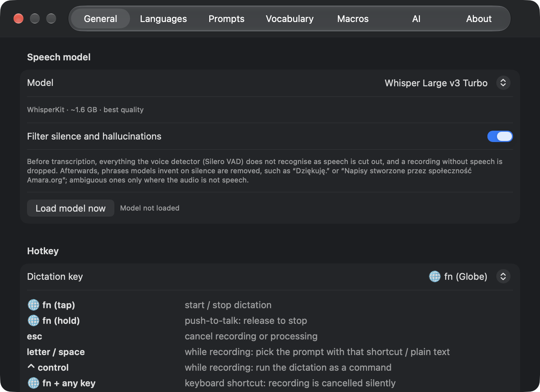Click cancel recording or processing text

point(251,336)
